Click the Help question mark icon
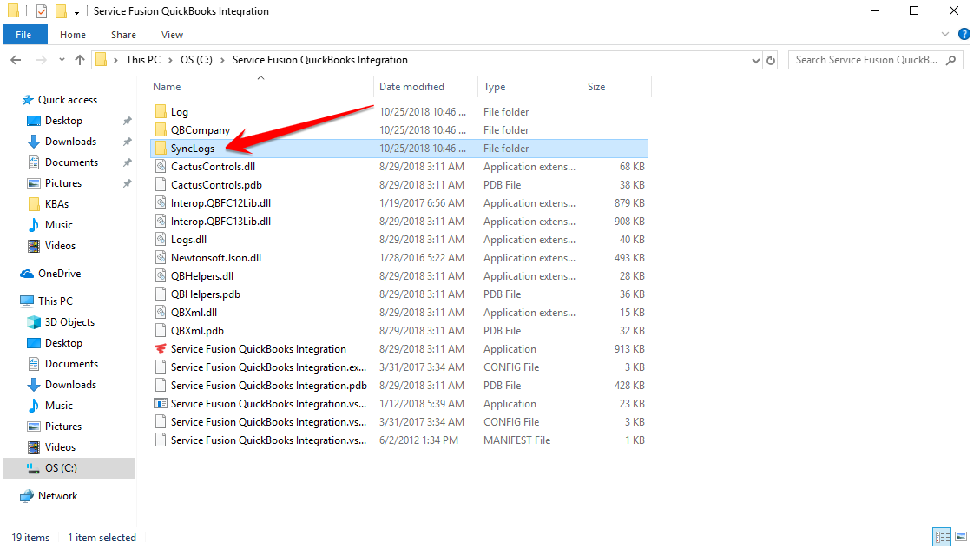 pos(964,35)
